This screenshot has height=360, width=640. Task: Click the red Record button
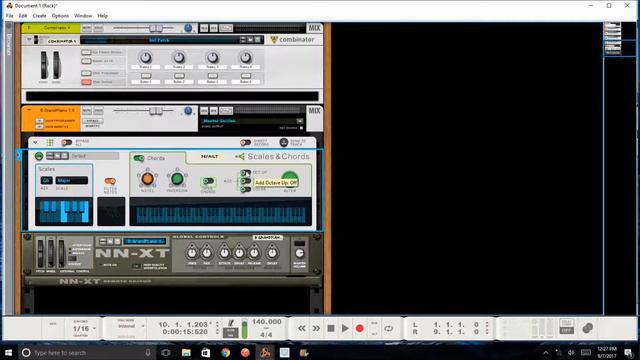[x=360, y=328]
